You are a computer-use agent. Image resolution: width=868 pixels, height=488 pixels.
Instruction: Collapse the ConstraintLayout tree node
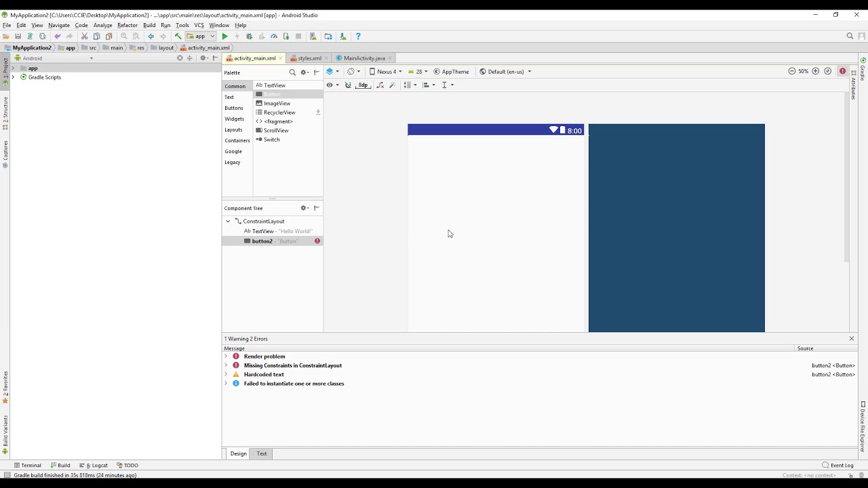(228, 222)
